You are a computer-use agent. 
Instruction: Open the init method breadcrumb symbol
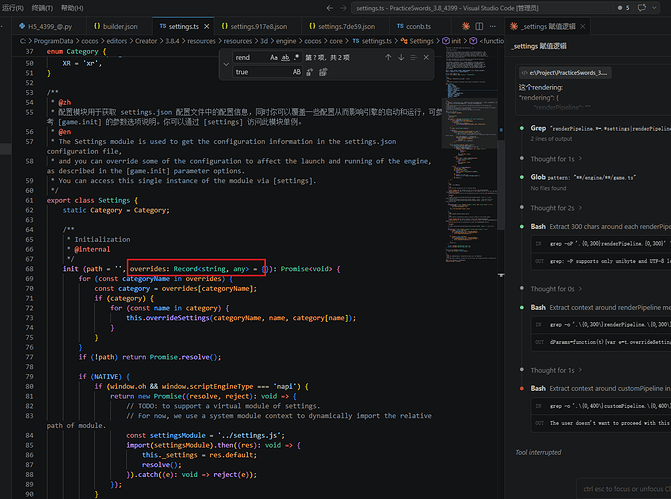pos(452,41)
